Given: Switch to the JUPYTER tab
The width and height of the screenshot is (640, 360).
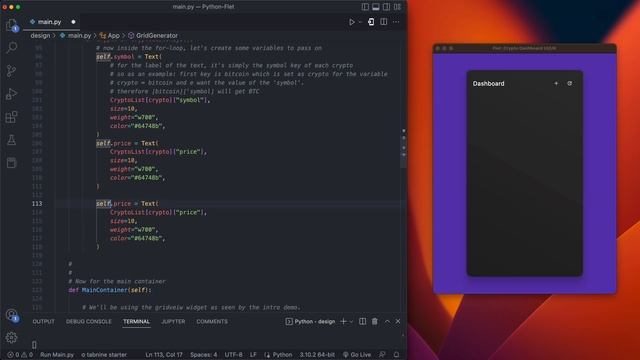Looking at the screenshot, I should [173, 322].
